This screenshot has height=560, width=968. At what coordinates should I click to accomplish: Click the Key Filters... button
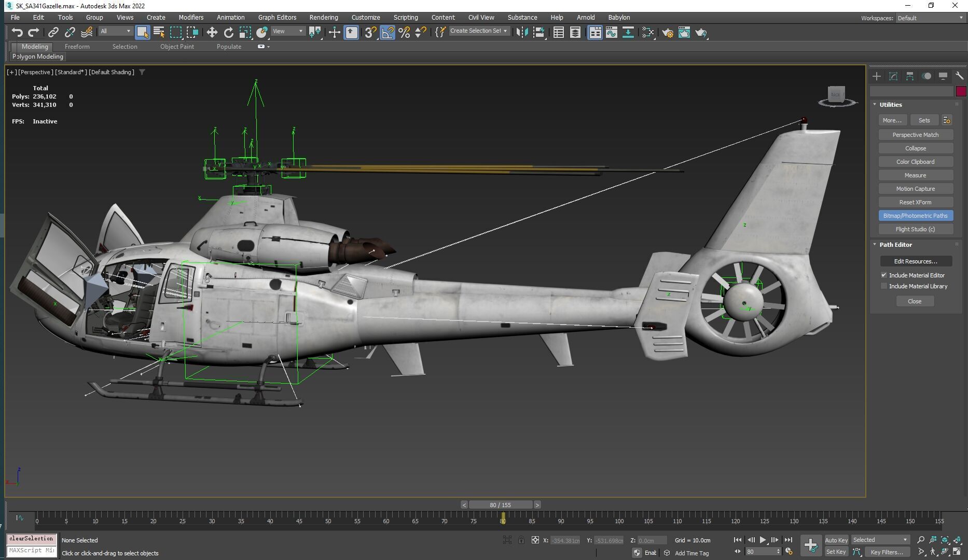[887, 552]
